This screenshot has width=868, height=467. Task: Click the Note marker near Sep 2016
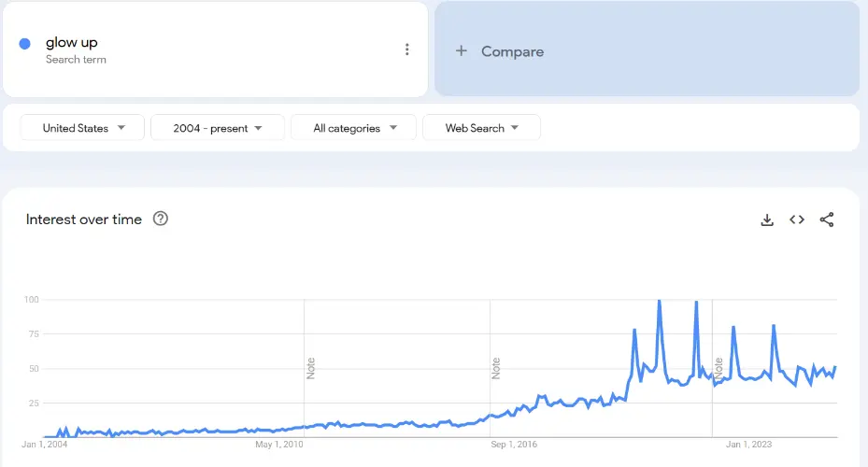pos(497,368)
